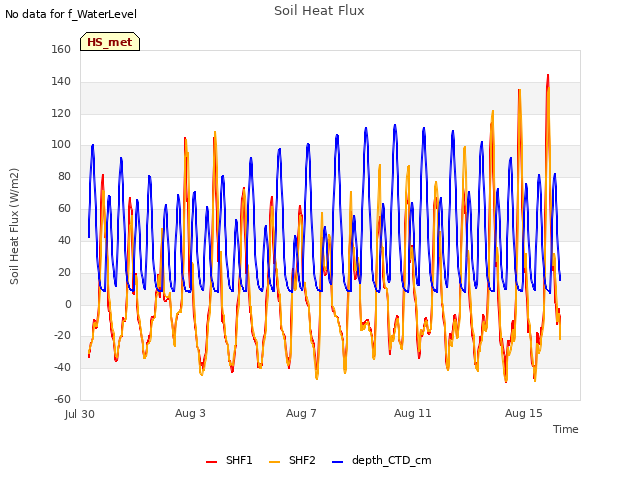This screenshot has width=640, height=480.
Task: Click the Aug 7 x-axis tick label
Action: coord(301,413)
